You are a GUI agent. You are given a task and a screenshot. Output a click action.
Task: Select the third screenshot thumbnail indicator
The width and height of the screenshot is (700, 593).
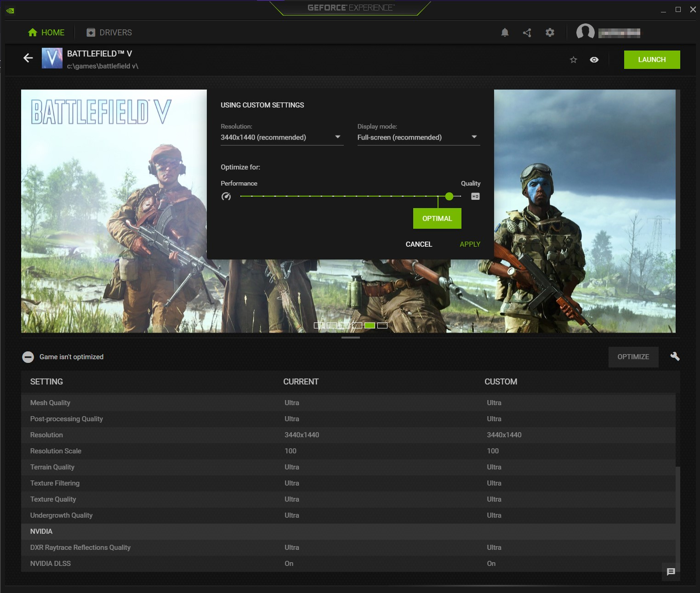[344, 326]
